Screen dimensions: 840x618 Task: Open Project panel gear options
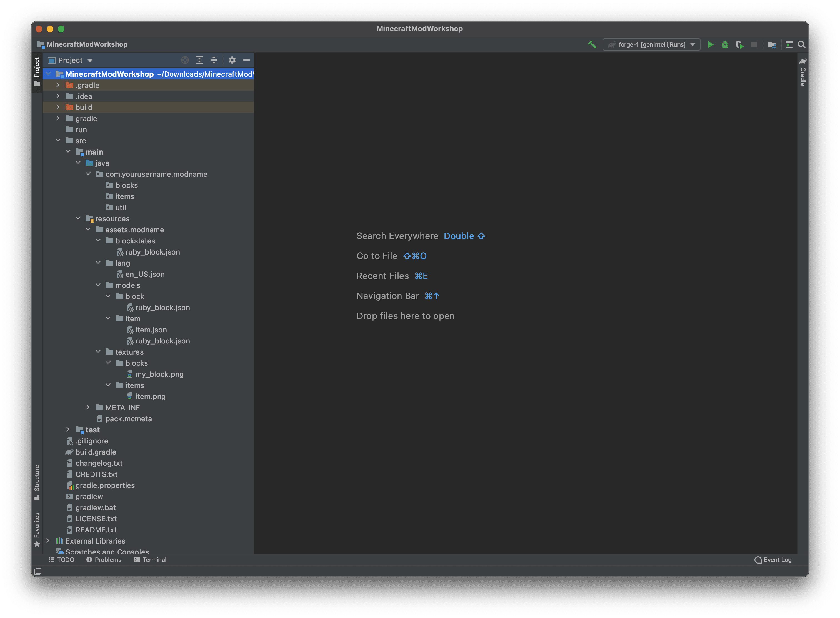(x=232, y=60)
